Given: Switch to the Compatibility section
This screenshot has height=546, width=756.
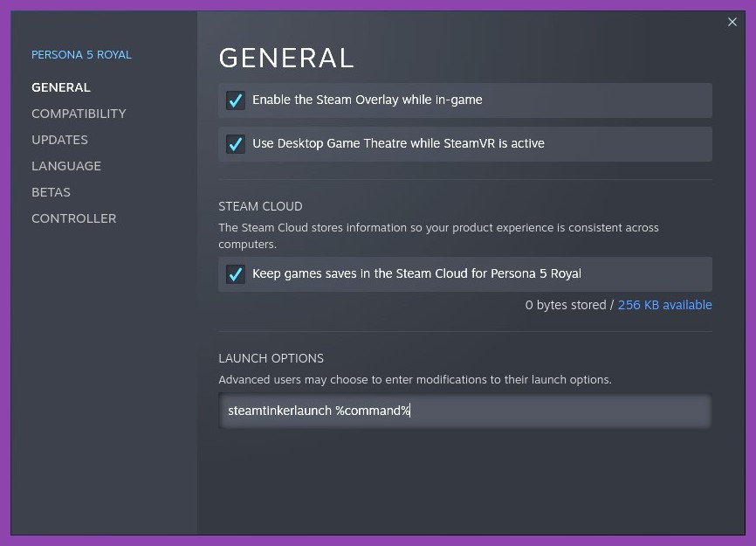Looking at the screenshot, I should 79,114.
